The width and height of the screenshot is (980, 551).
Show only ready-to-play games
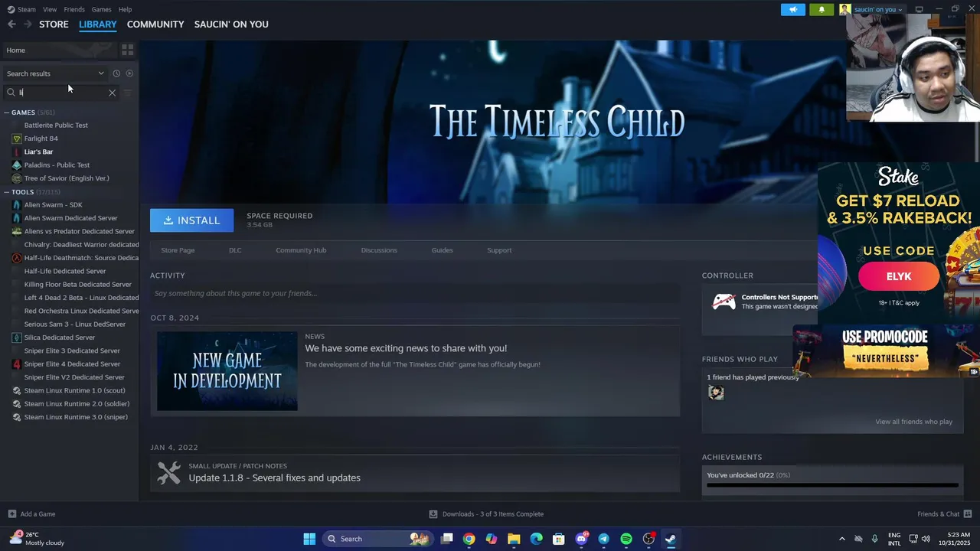(129, 73)
